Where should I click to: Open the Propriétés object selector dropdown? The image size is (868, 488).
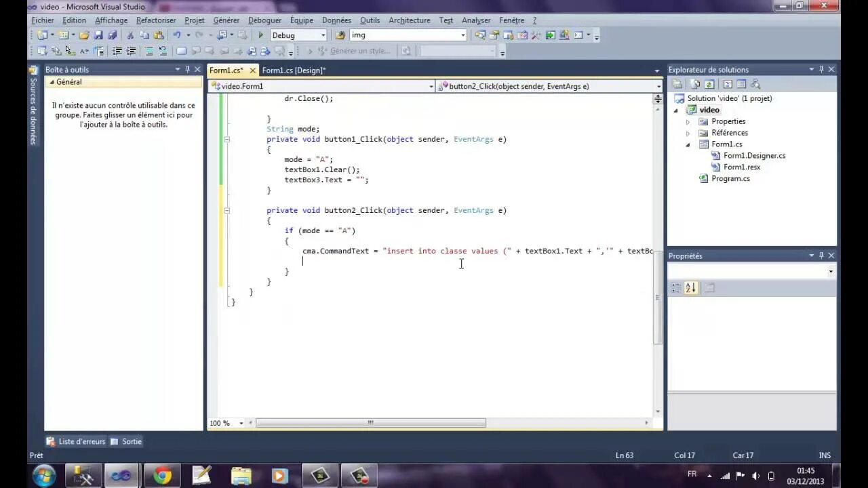click(x=831, y=272)
